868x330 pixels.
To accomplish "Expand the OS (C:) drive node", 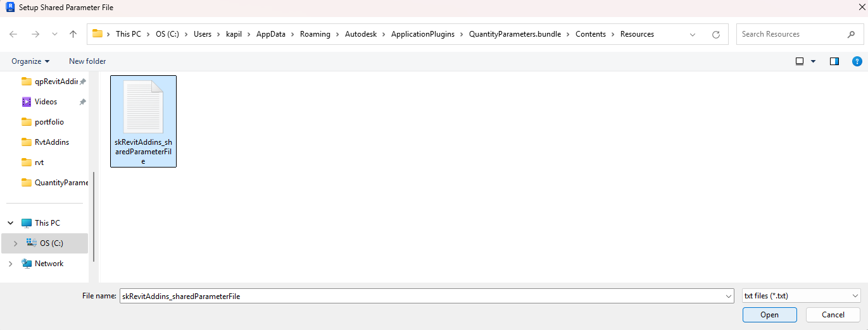I will (15, 243).
